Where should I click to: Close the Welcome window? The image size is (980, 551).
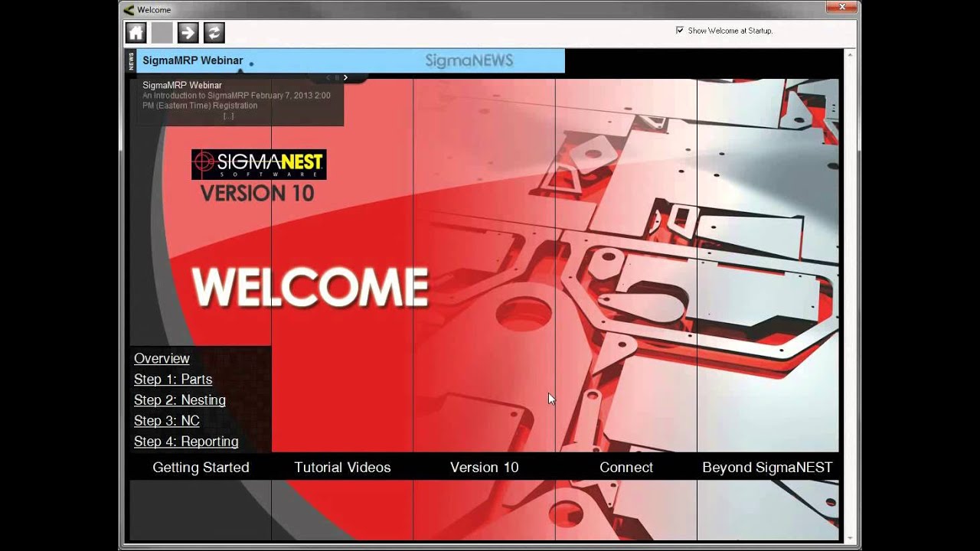(x=841, y=7)
